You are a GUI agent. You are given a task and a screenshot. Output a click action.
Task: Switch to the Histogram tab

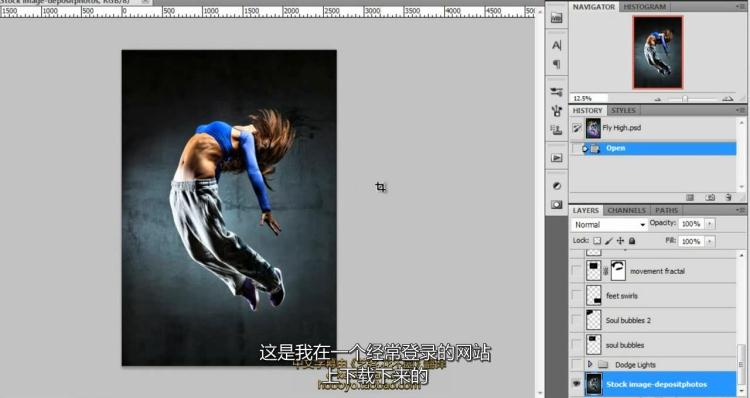pyautogui.click(x=644, y=7)
